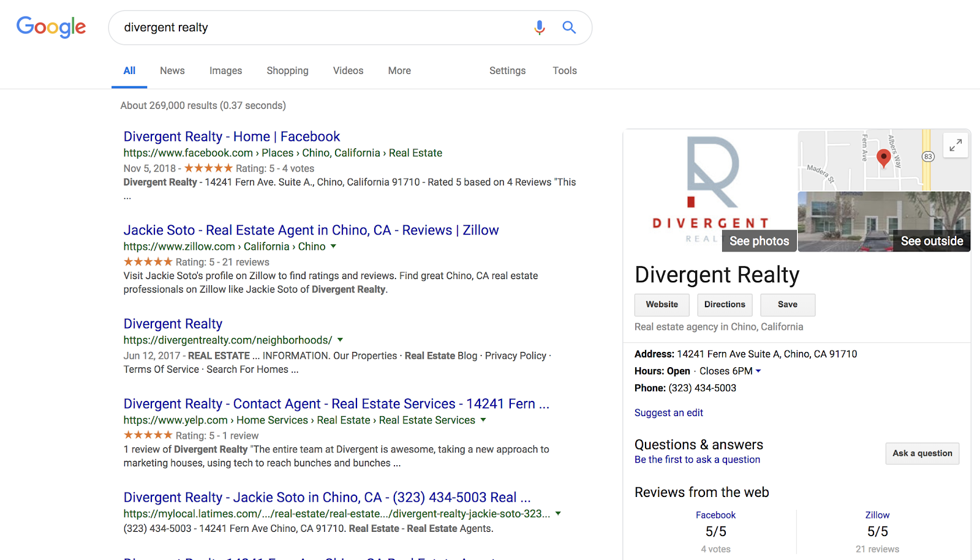Switch to the Images tab
Screen dimensions: 980x560
point(225,71)
